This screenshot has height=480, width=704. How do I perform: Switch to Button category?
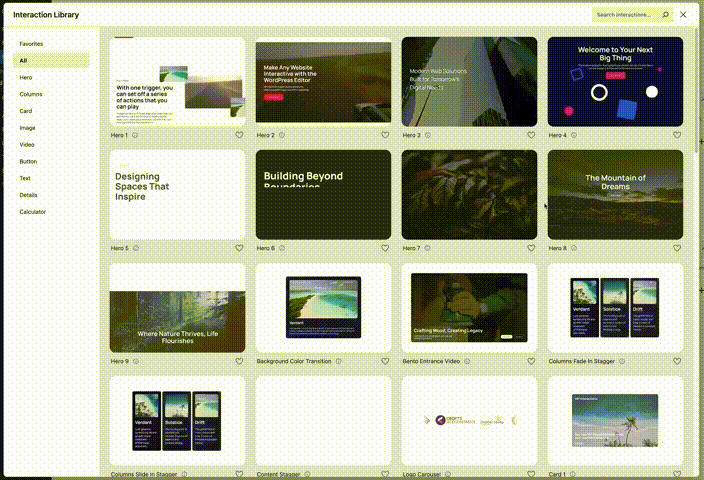point(28,161)
